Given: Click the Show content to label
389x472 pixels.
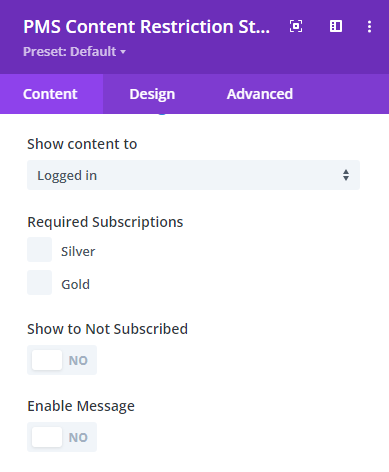Looking at the screenshot, I should (82, 144).
